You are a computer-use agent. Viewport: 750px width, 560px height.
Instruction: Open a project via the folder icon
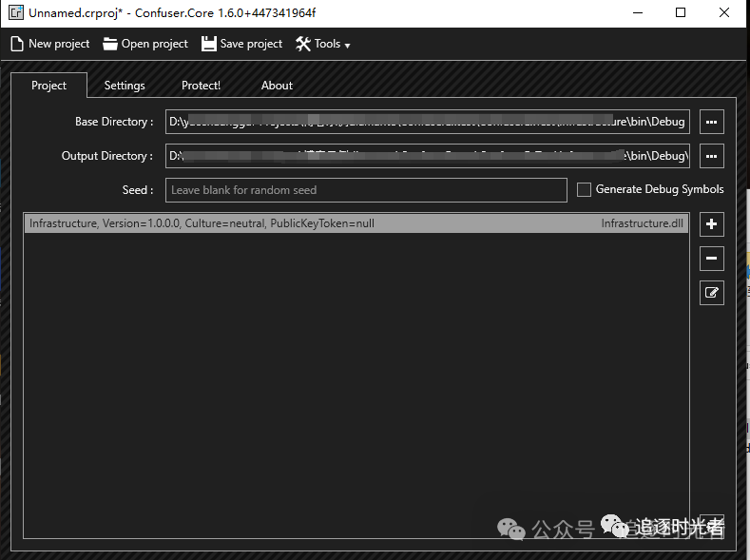click(110, 44)
